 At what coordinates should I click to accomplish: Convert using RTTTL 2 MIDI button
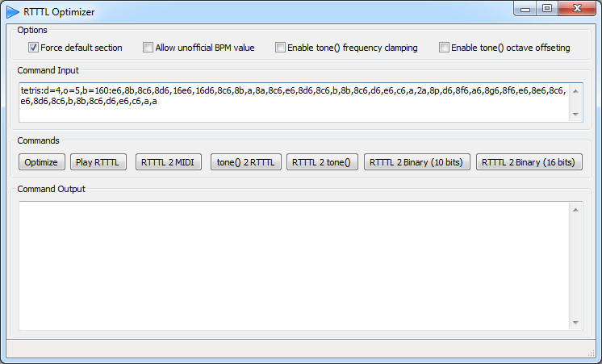(x=167, y=162)
